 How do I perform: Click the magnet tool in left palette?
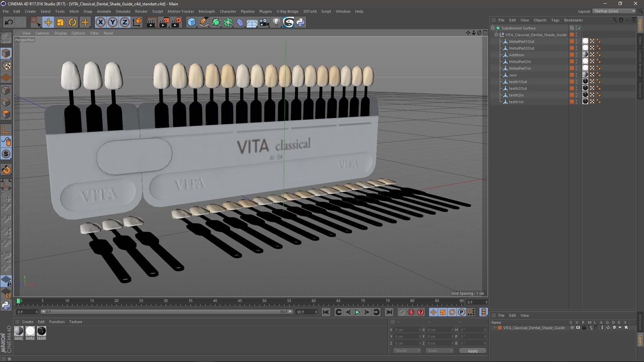[6, 170]
